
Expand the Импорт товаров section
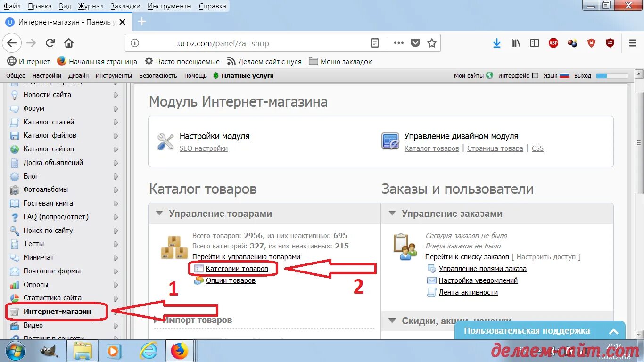coord(157,320)
